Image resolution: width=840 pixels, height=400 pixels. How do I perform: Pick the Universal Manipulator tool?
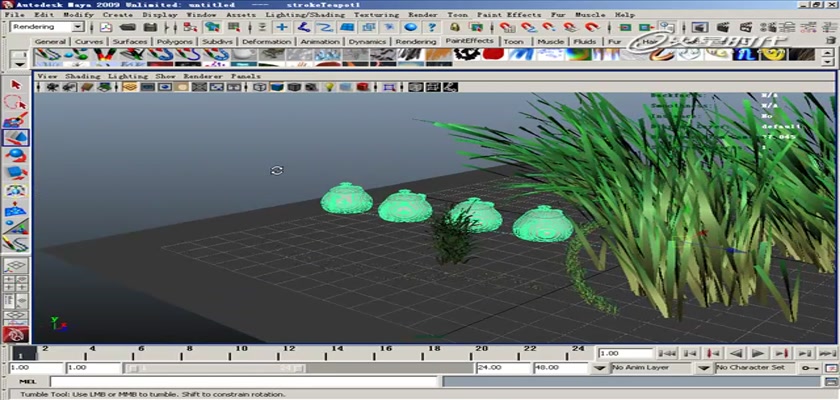click(16, 191)
